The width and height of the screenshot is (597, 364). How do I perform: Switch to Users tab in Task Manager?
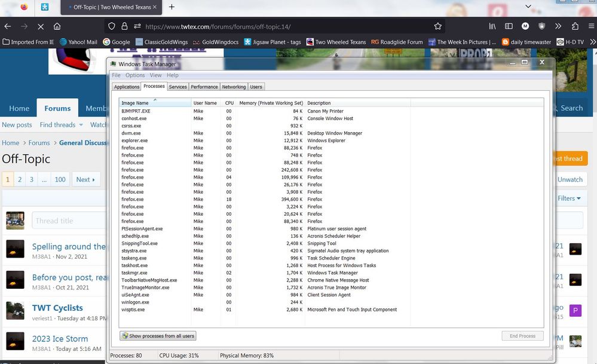[256, 87]
